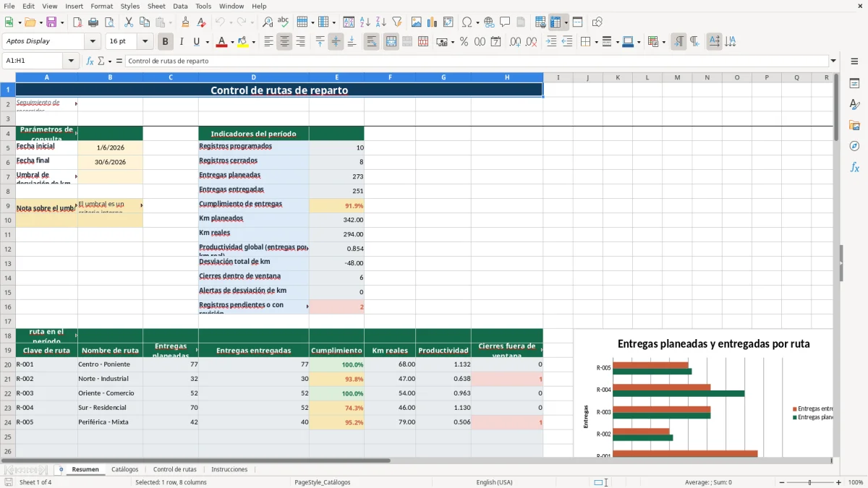Viewport: 868px width, 488px height.
Task: Open the Data menu
Action: [x=180, y=6]
